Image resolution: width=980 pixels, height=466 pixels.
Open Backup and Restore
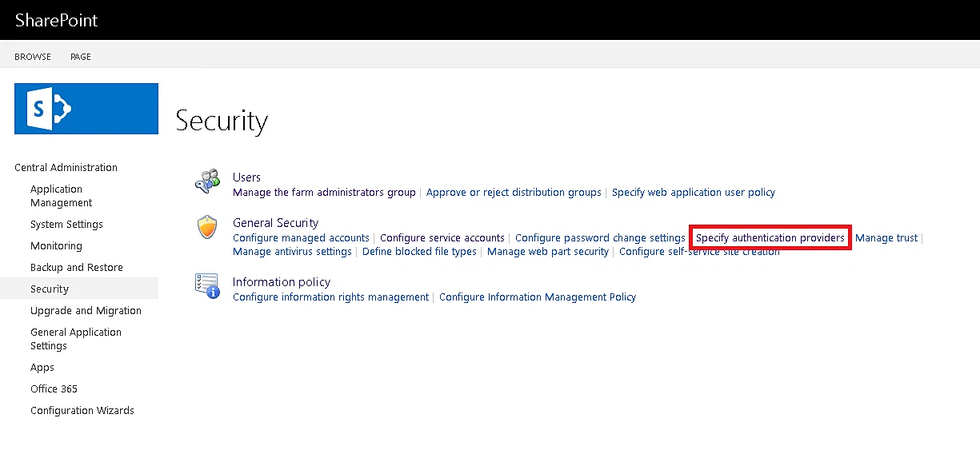76,267
